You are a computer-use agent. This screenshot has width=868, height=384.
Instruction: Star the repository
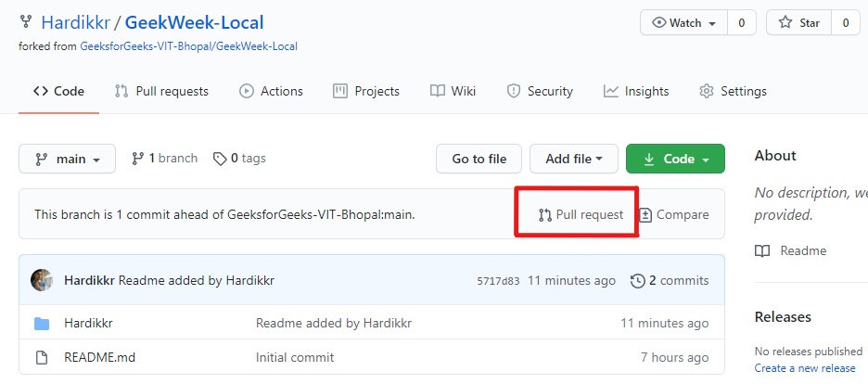(798, 23)
